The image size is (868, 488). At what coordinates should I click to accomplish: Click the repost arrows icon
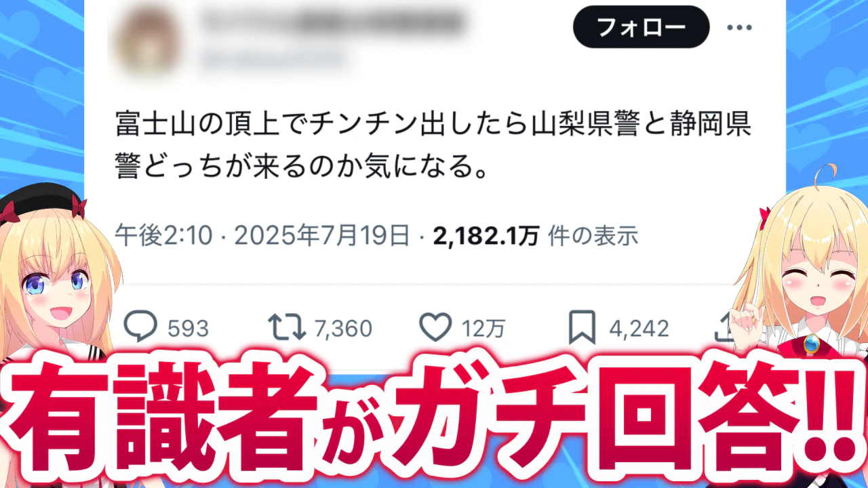point(287,329)
